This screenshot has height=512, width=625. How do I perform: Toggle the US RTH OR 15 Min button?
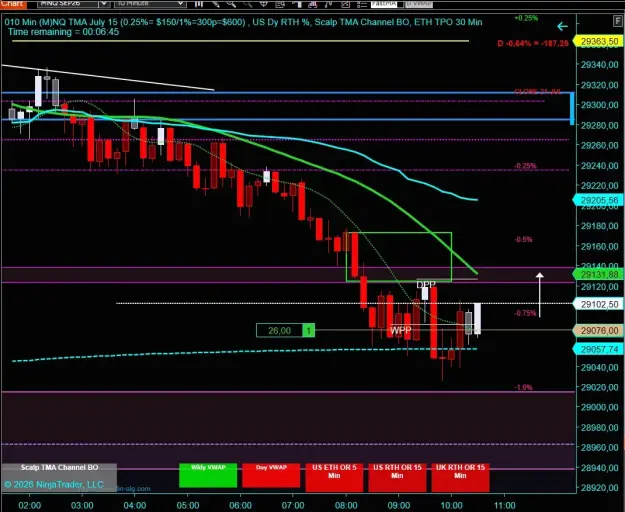397,477
